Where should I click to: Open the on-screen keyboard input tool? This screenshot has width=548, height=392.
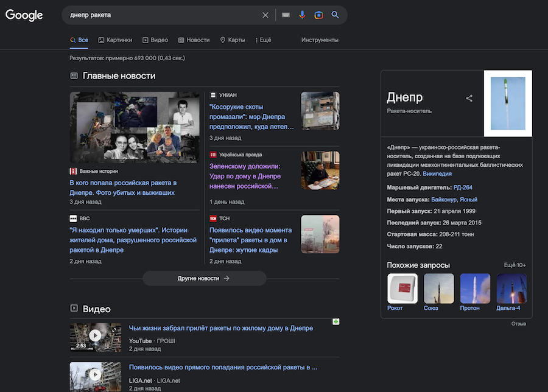click(286, 15)
